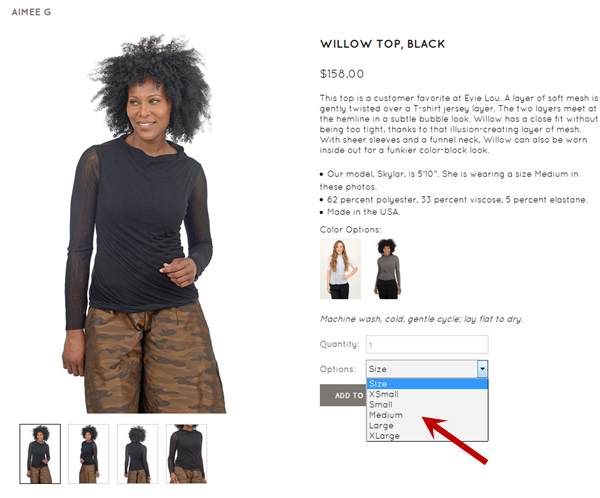Click the main product image
The width and height of the screenshot is (600, 498).
point(143,224)
